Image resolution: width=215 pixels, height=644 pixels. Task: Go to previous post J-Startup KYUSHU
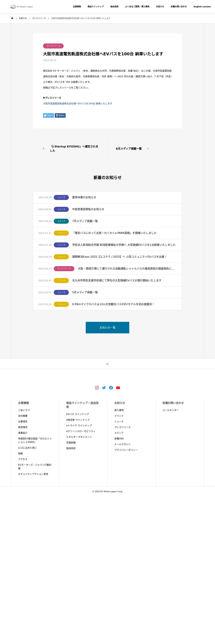point(74,148)
